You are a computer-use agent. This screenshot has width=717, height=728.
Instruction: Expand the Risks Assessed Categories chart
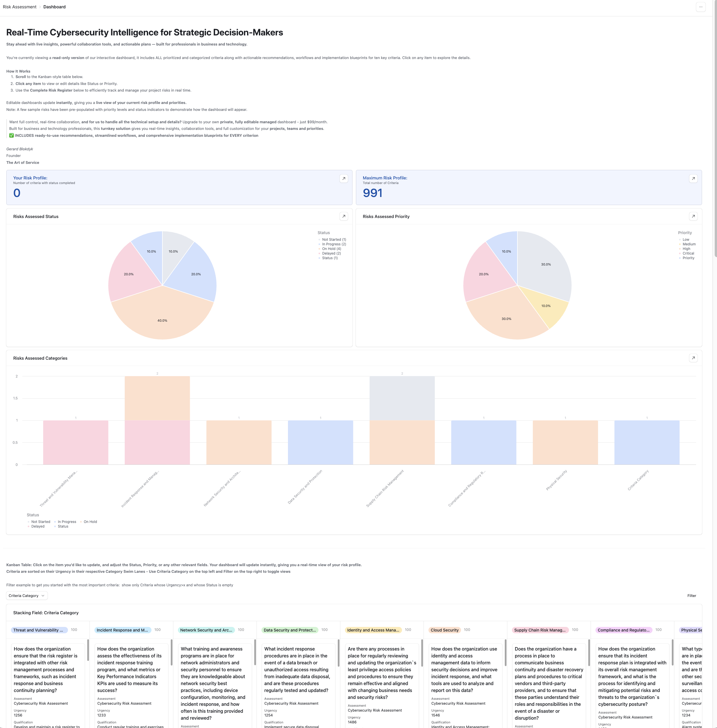(693, 357)
